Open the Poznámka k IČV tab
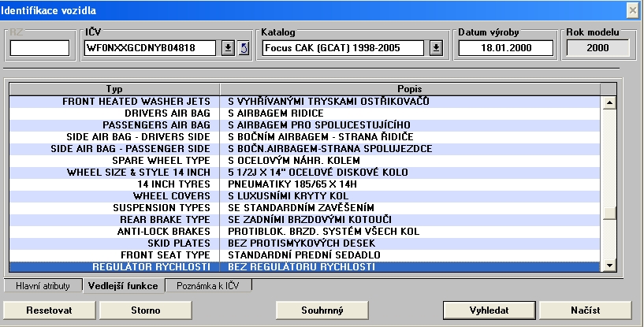 [x=209, y=285]
